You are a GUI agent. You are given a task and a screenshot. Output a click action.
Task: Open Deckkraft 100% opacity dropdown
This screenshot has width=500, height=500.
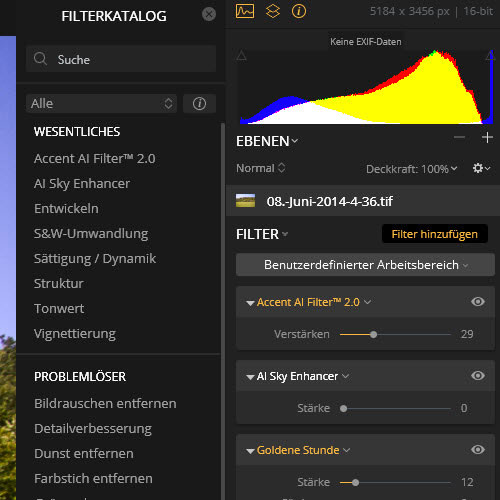[x=411, y=169]
